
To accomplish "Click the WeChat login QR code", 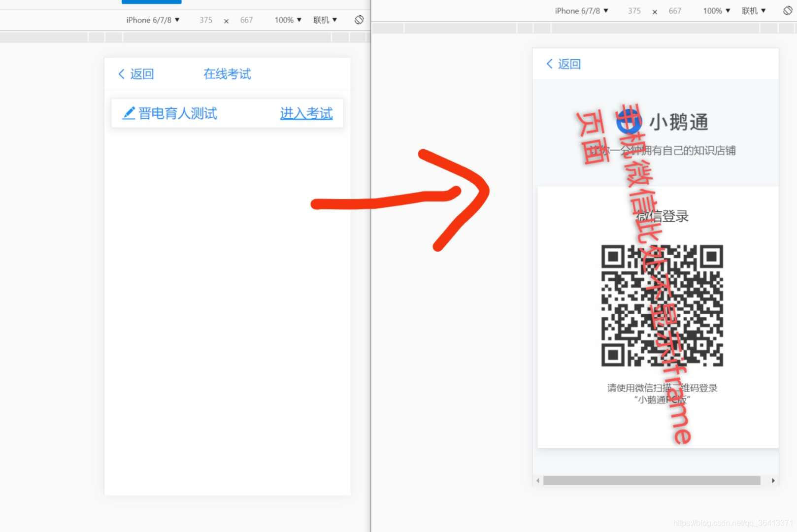I will [662, 305].
